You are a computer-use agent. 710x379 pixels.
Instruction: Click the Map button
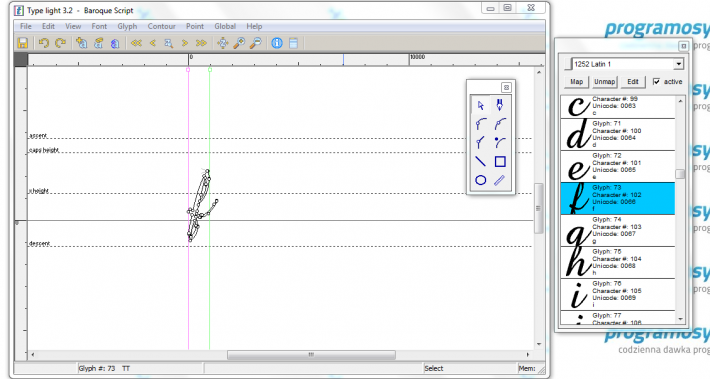(576, 82)
